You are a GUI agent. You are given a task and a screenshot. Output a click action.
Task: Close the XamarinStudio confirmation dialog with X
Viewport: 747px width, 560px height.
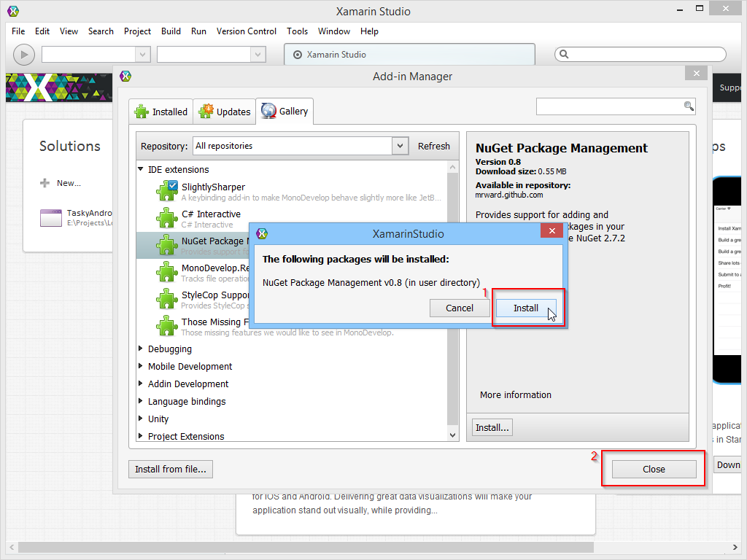pos(551,231)
